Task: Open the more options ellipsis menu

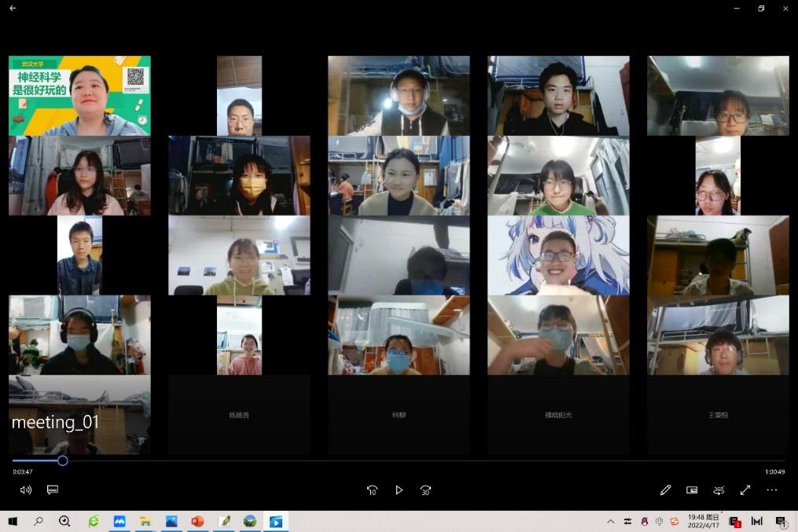Action: [x=772, y=490]
